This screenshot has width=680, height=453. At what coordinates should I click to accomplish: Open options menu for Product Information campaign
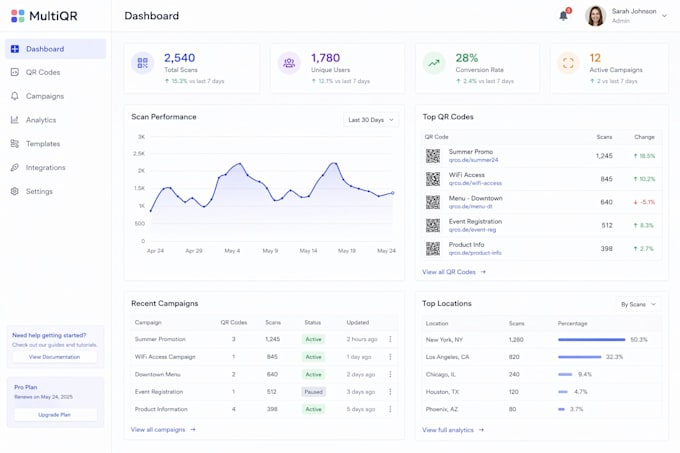[390, 409]
